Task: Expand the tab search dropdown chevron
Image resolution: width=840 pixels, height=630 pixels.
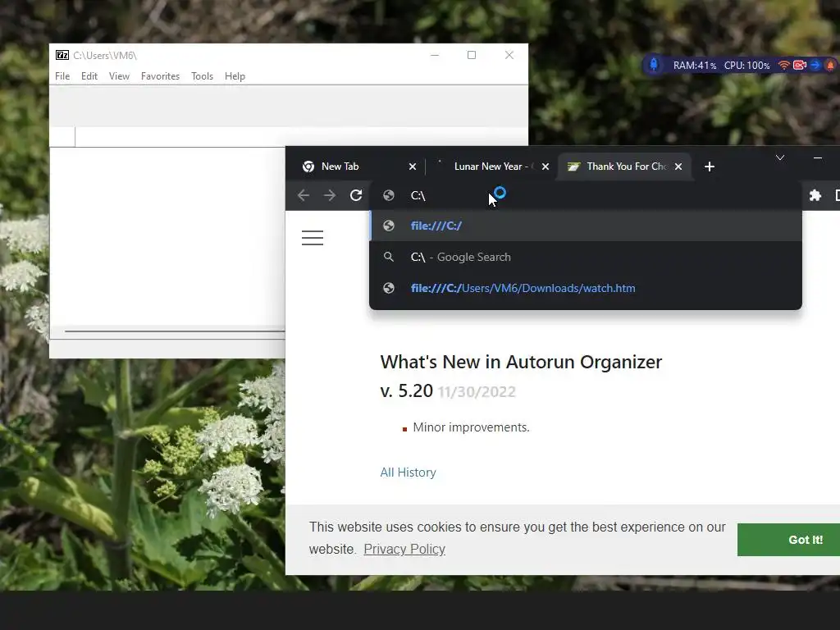Action: coord(780,157)
